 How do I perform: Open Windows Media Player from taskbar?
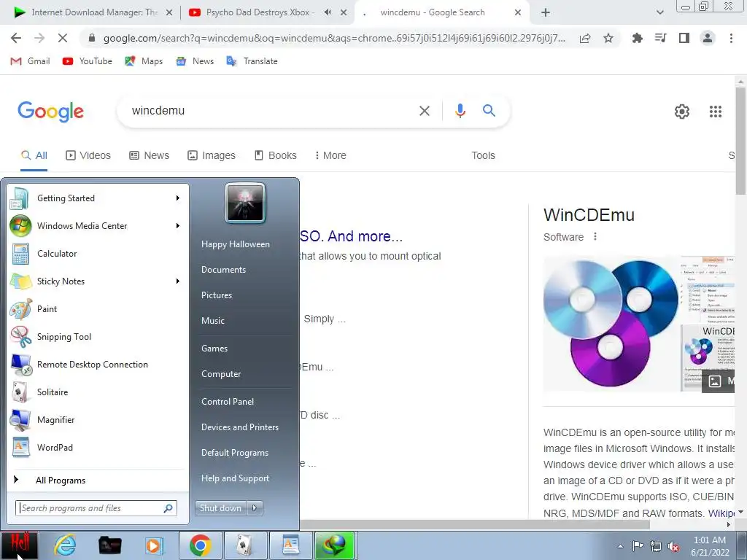[x=154, y=545]
